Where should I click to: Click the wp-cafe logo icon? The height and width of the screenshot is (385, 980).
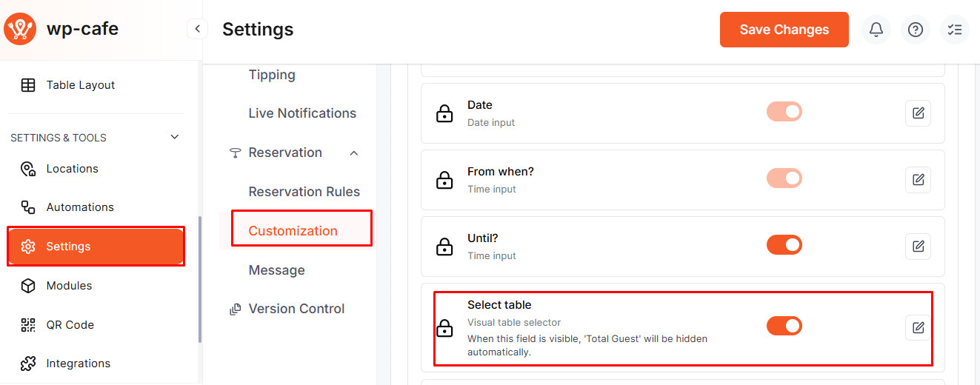click(x=20, y=30)
